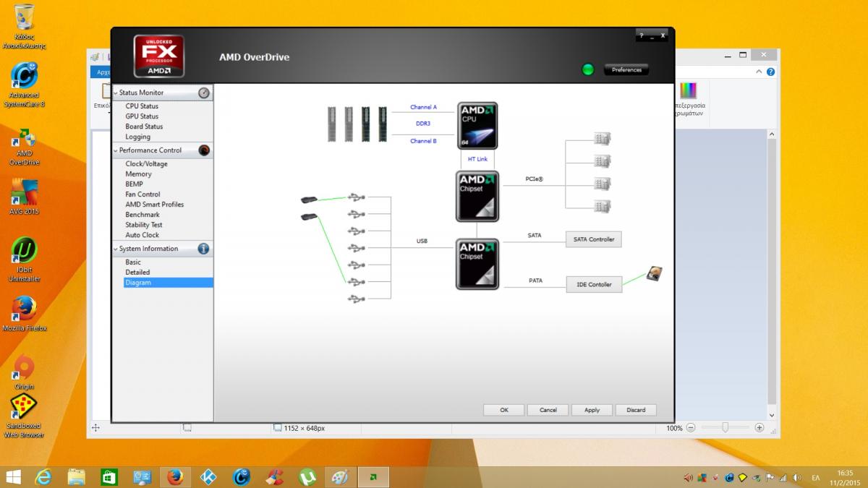868x488 pixels.
Task: Select Board Status in the sidebar
Action: tap(144, 127)
